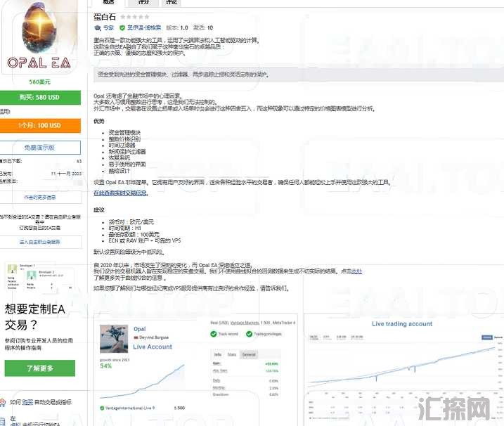Click the expert category hat icon
504x426 pixels.
[x=98, y=28]
